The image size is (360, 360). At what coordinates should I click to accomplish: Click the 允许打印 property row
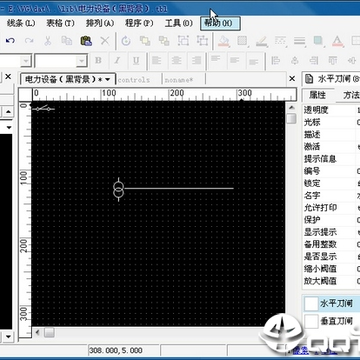pos(331,208)
